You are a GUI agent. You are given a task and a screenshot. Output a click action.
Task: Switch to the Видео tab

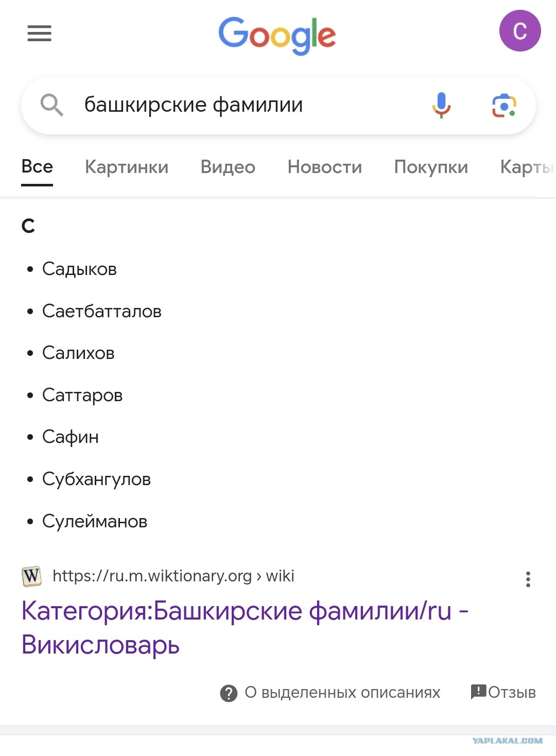click(x=228, y=167)
